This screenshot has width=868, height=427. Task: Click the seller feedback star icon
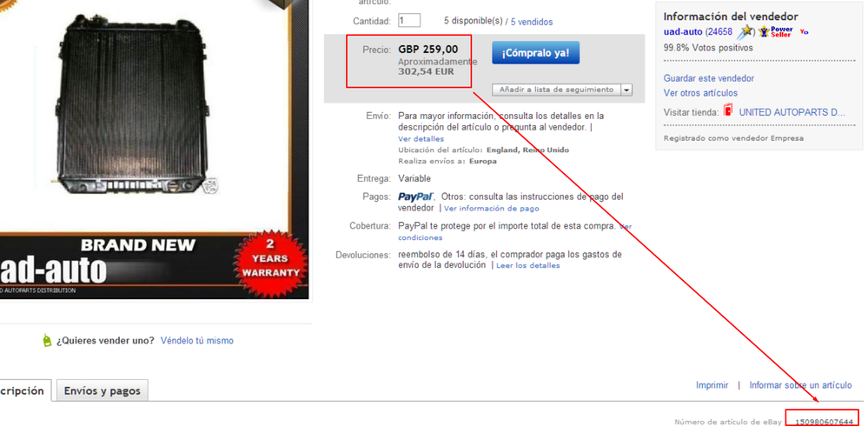click(x=745, y=31)
